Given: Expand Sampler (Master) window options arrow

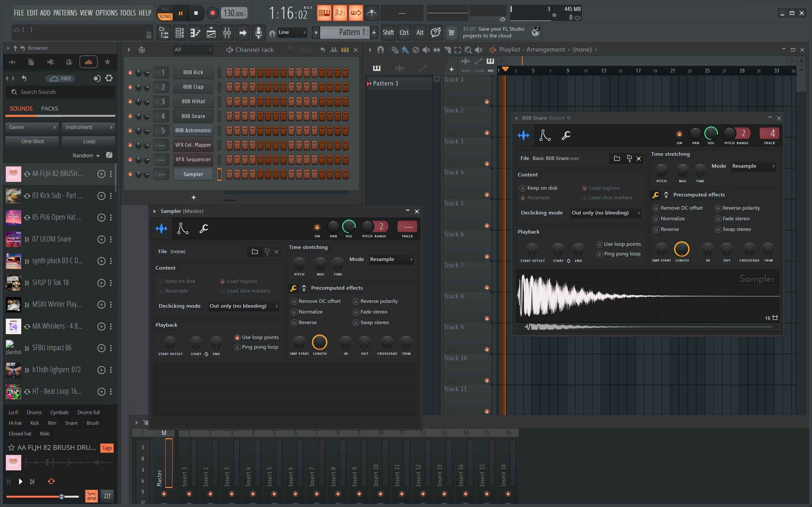Looking at the screenshot, I should 154,211.
